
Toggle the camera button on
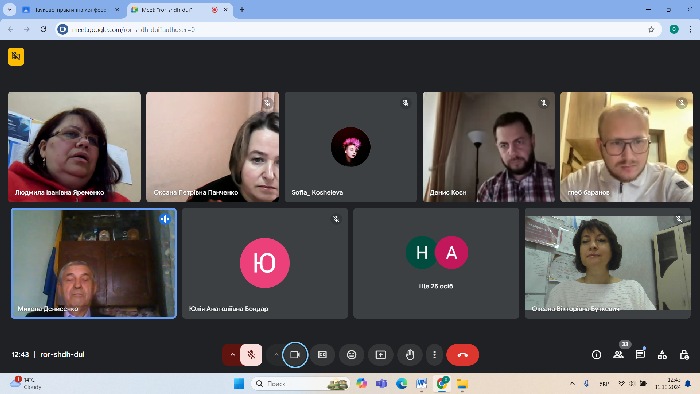click(x=295, y=355)
